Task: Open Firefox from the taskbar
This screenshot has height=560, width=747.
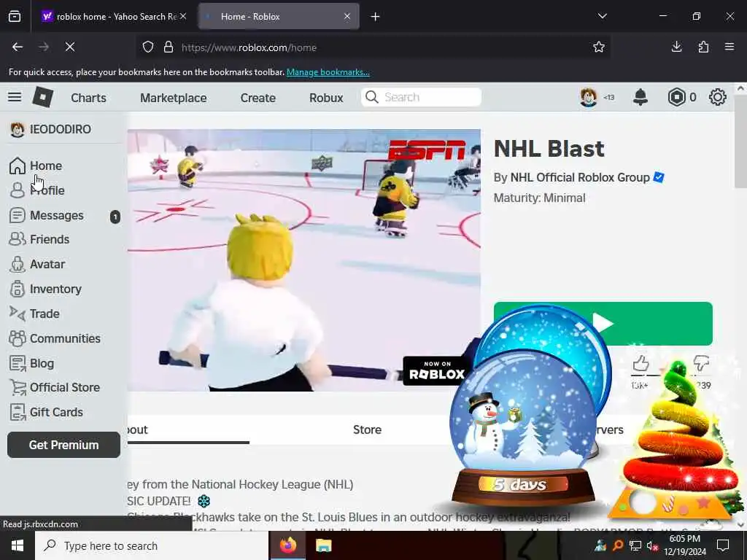Action: 287,545
